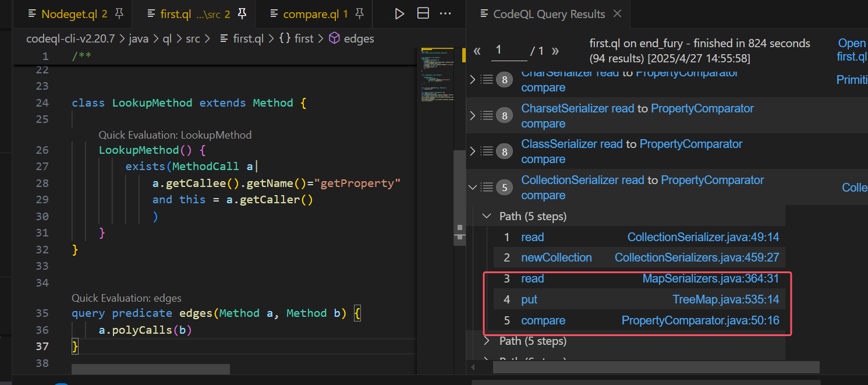This screenshot has height=385, width=868.
Task: Open the first.ql breadcrumb item
Action: click(248, 38)
